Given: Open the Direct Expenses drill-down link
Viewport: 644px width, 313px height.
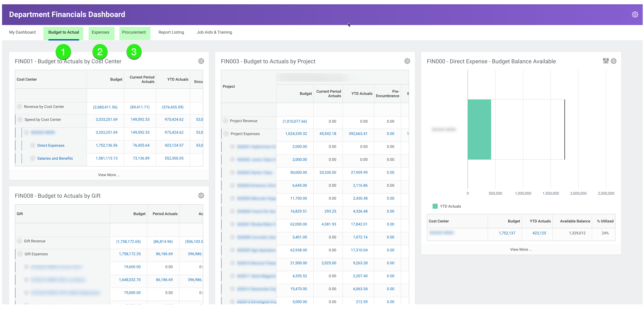Looking at the screenshot, I should point(51,145).
